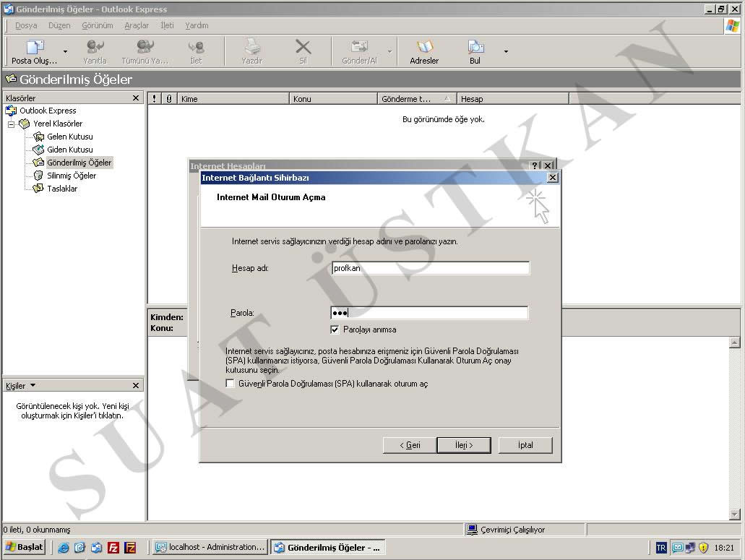Sort by the priority exclamation column
The image size is (745, 560).
tap(154, 99)
